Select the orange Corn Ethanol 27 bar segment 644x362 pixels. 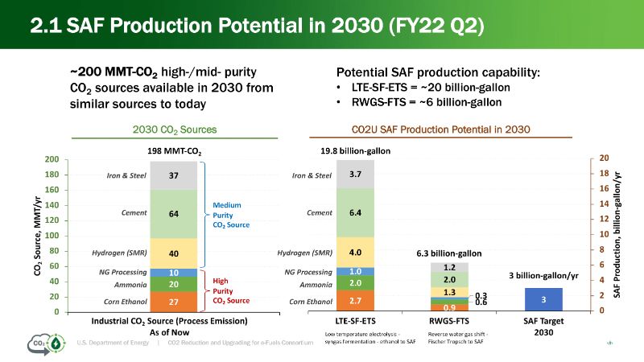(174, 301)
